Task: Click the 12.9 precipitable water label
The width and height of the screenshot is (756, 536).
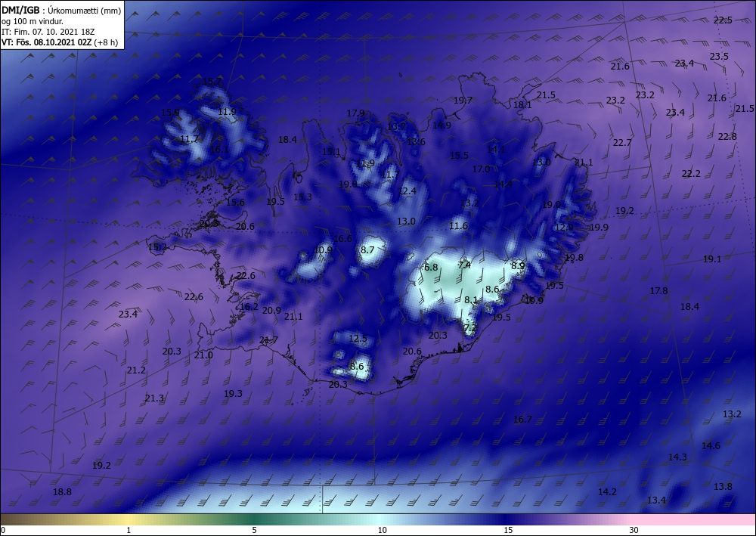Action: pyautogui.click(x=565, y=227)
